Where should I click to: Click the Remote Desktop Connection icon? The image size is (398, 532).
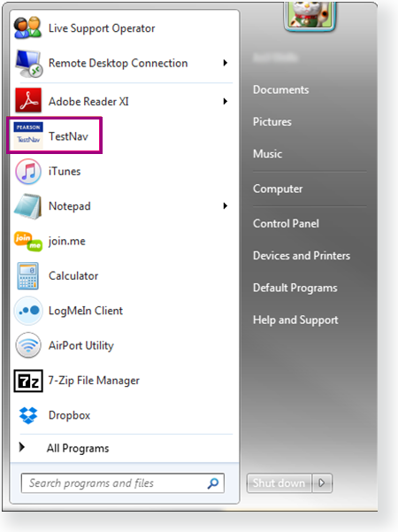(28, 64)
